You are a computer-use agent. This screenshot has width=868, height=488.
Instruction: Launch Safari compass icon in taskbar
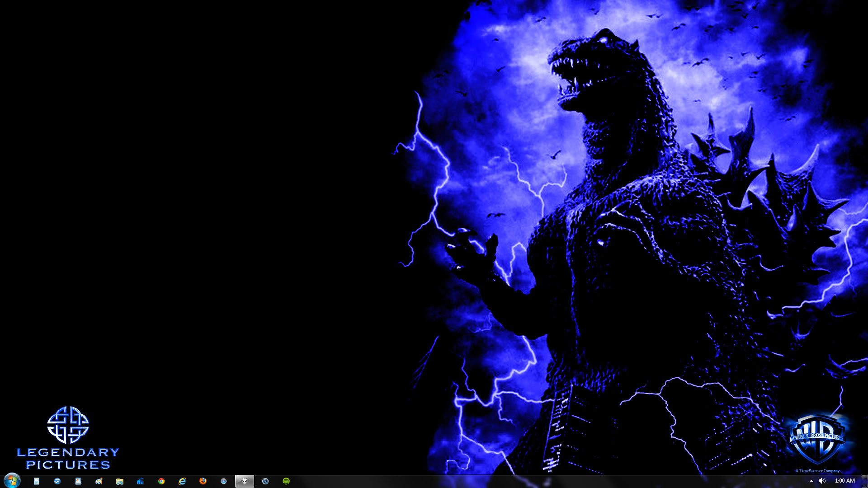[x=224, y=481]
